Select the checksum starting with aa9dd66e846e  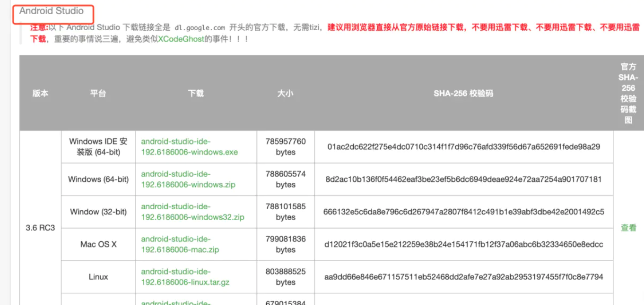(x=464, y=277)
